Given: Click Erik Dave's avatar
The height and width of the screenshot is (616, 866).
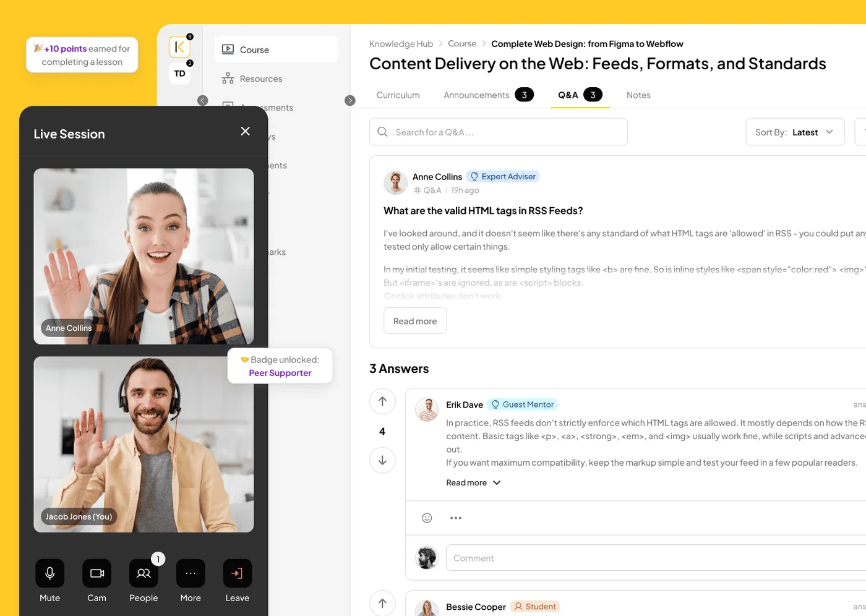Looking at the screenshot, I should coord(427,410).
